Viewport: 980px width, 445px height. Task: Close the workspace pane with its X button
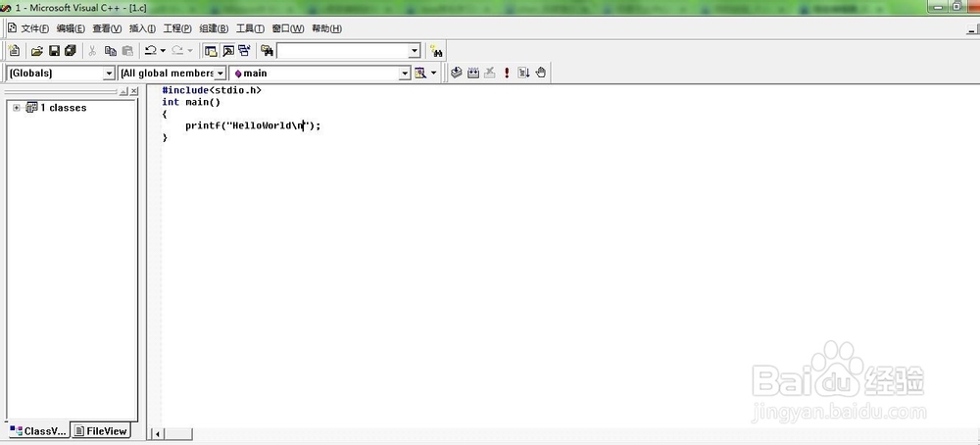[133, 91]
